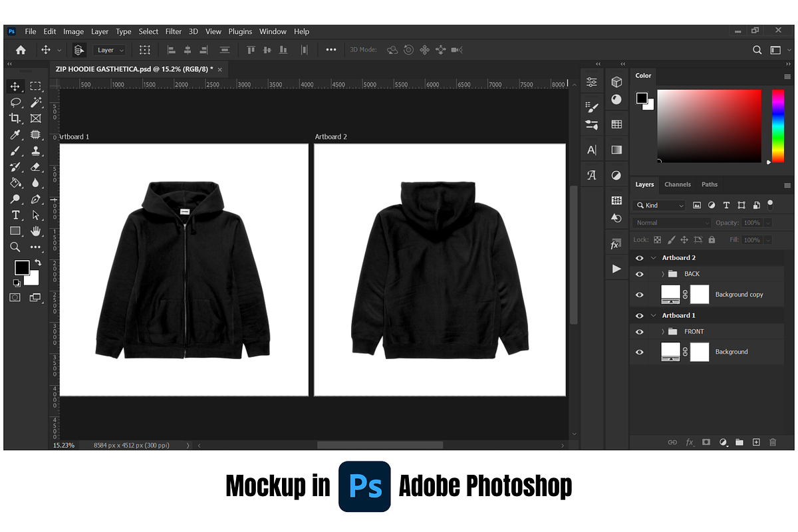Select the Lasso tool
The width and height of the screenshot is (798, 532).
15,102
